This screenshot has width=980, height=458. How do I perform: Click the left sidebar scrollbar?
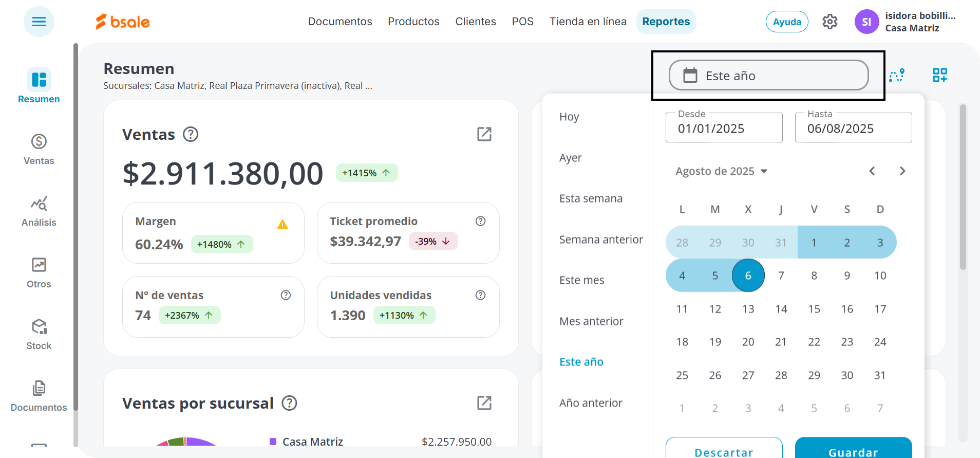coord(76,226)
